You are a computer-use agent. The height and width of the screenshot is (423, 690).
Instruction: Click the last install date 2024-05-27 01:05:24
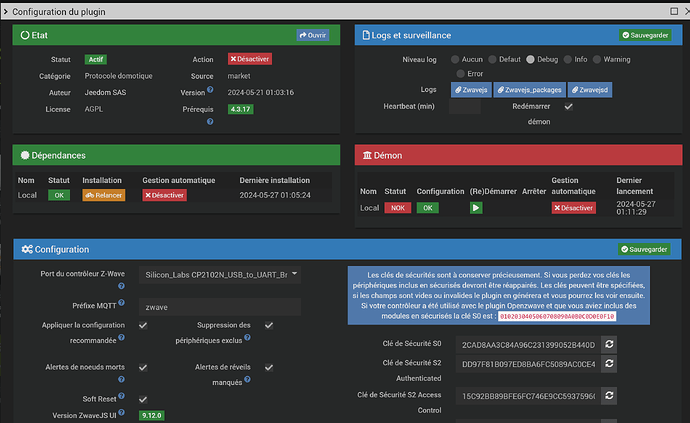click(x=275, y=195)
